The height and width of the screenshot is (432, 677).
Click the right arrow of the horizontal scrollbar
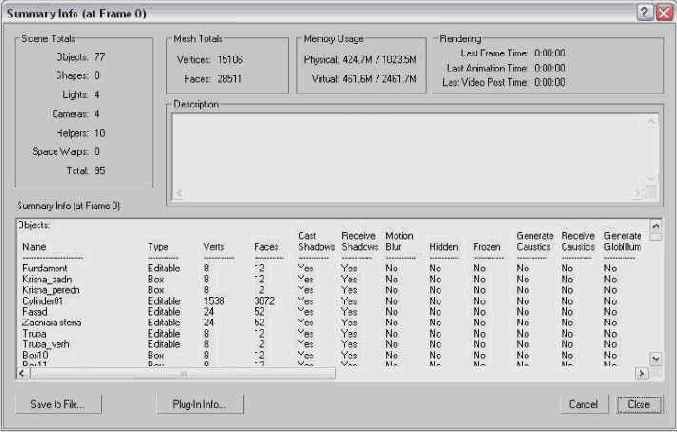(643, 374)
